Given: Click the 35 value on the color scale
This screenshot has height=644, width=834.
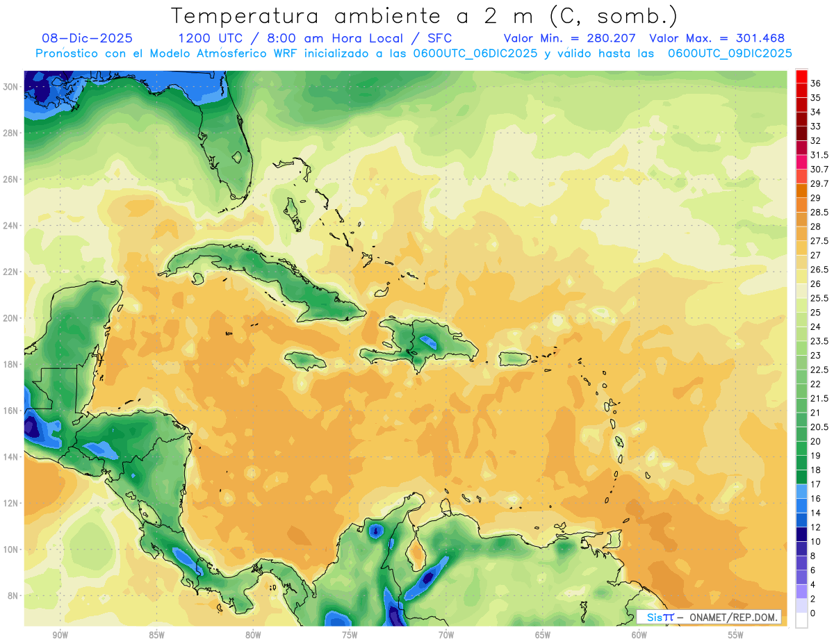Looking at the screenshot, I should click(x=816, y=98).
